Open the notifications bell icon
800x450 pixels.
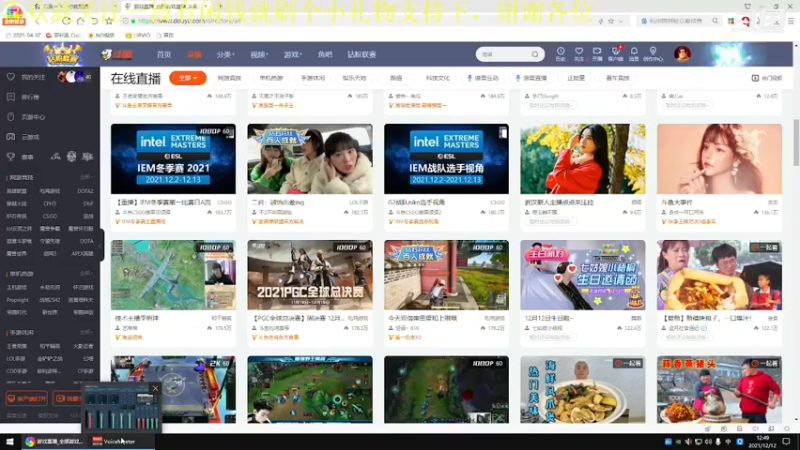(x=634, y=53)
